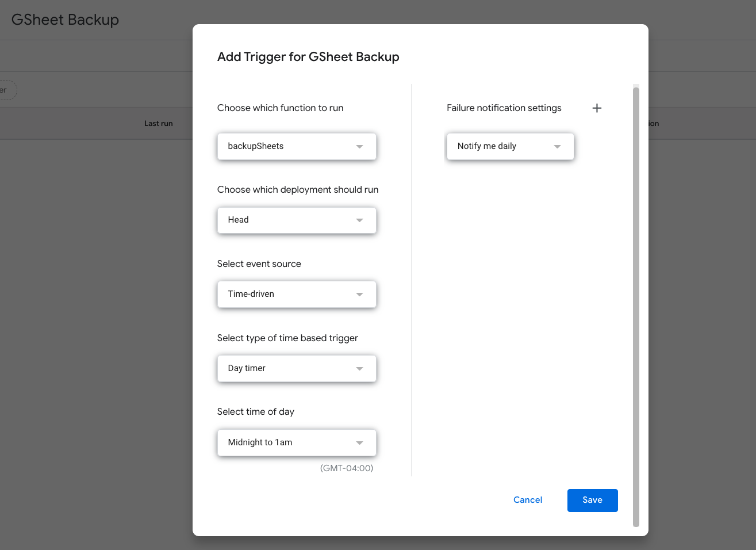
Task: Click the (GMT-04:00) timezone text
Action: (x=346, y=468)
